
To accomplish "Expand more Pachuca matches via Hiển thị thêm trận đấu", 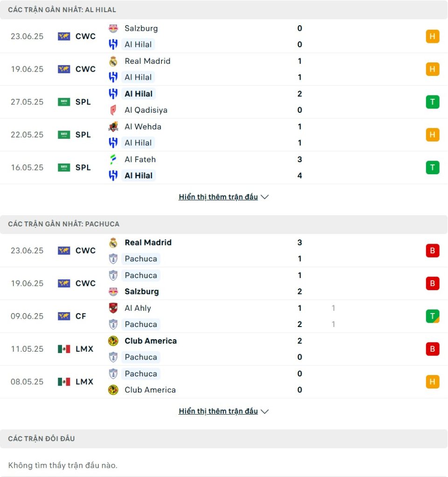I will 218,411.
